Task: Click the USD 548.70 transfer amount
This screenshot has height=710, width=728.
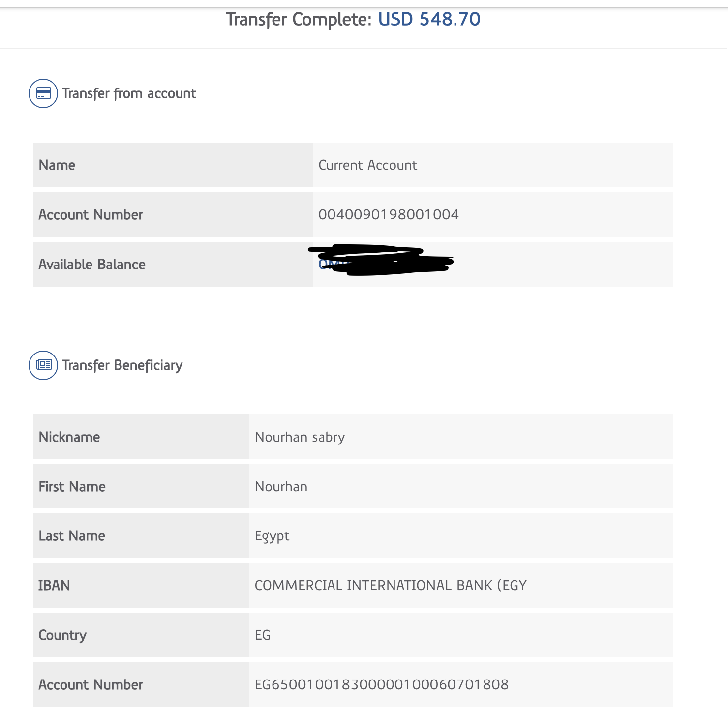Action: [429, 20]
